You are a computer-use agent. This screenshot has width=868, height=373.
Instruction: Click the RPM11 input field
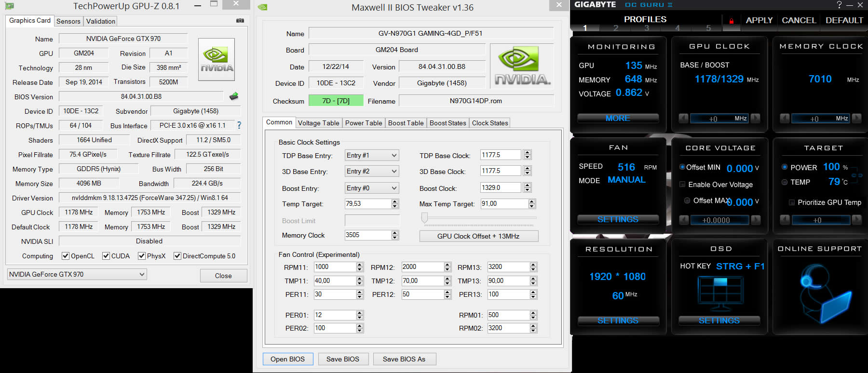click(335, 267)
